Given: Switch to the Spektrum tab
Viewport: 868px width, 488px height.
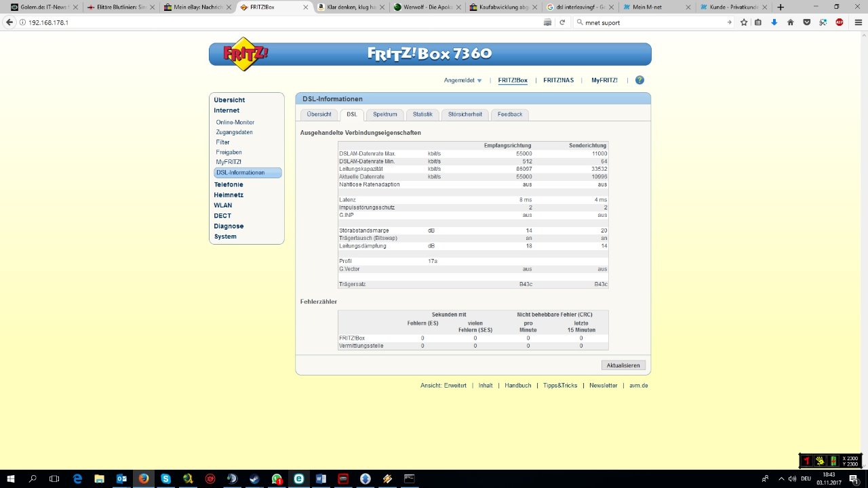Looking at the screenshot, I should point(384,115).
